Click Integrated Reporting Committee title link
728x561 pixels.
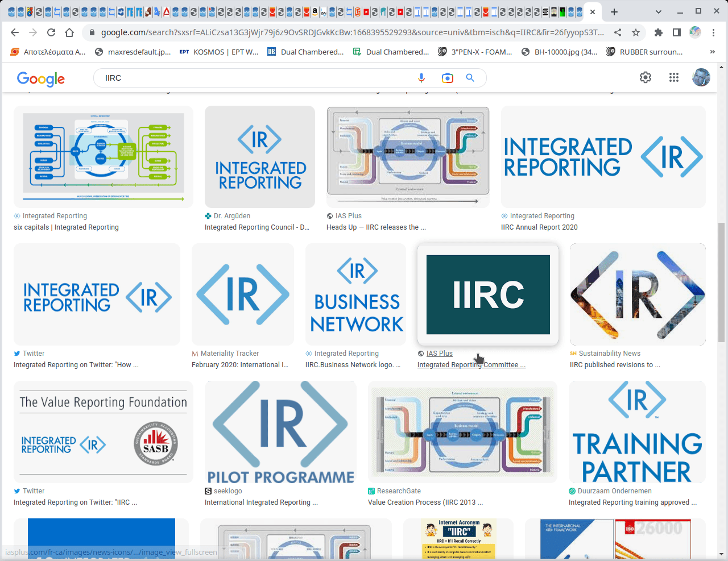[x=471, y=365]
